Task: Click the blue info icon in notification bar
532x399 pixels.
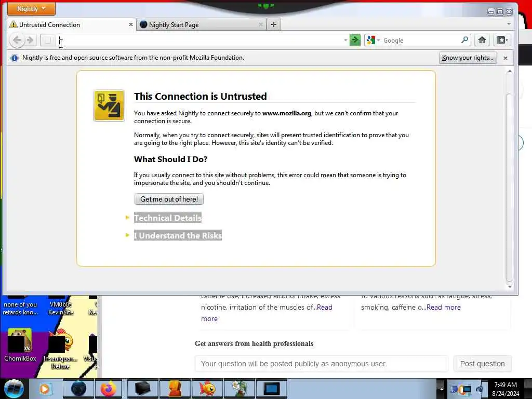Action: coord(14,58)
